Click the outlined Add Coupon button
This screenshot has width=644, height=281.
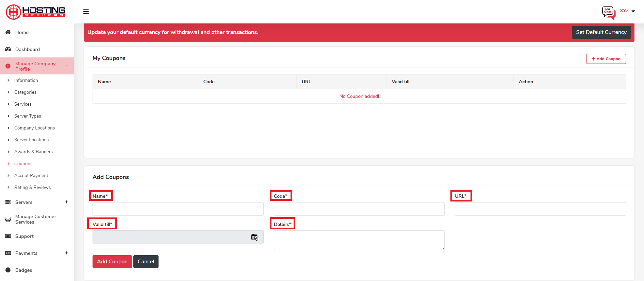pos(606,59)
